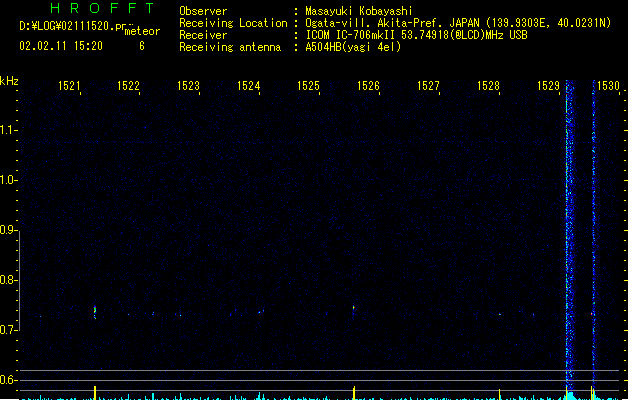
Task: Click the 1524 time axis label
Action: pyautogui.click(x=248, y=86)
